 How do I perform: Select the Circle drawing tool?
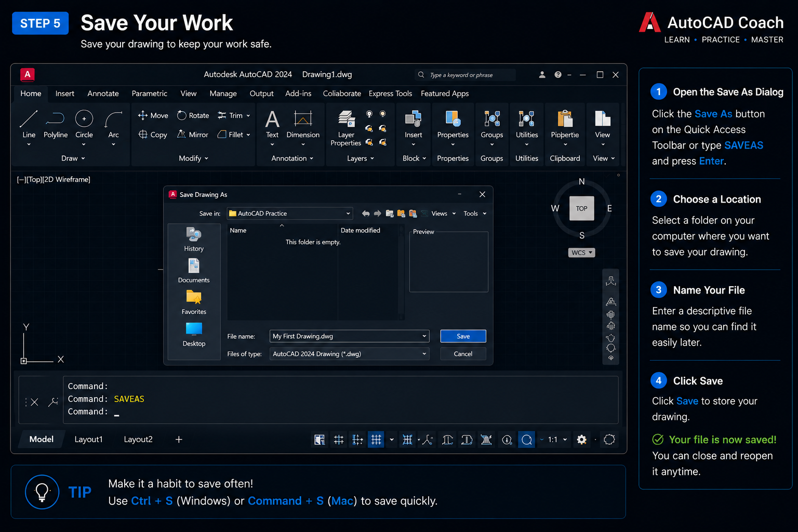point(84,125)
